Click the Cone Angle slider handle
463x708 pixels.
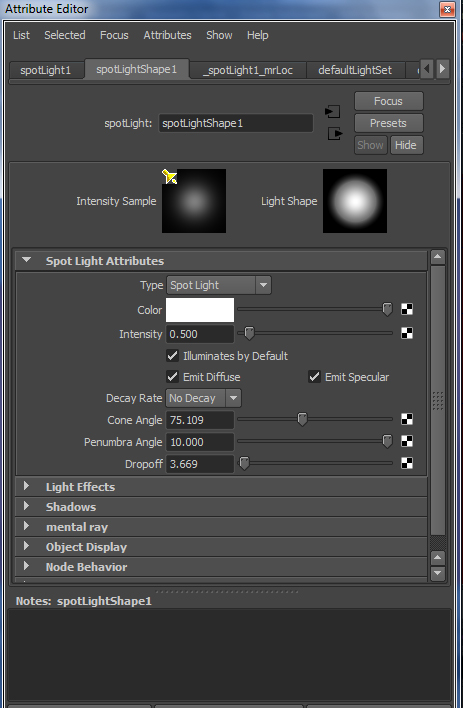pyautogui.click(x=302, y=419)
